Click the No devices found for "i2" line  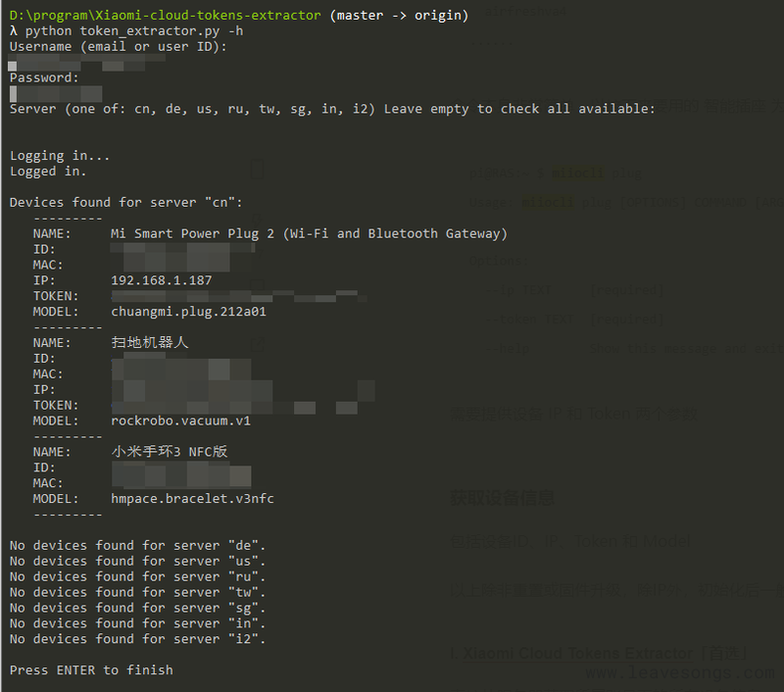pyautogui.click(x=137, y=639)
